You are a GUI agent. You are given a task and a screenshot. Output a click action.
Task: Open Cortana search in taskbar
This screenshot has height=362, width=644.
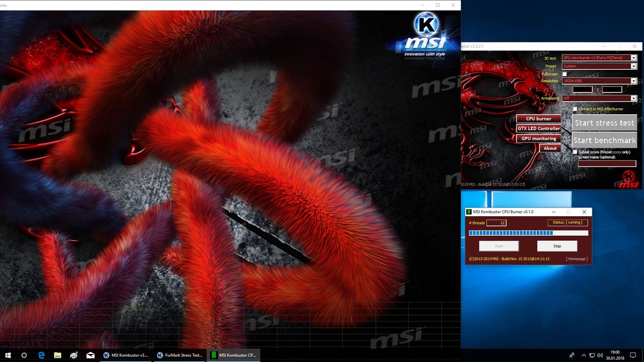click(23, 354)
